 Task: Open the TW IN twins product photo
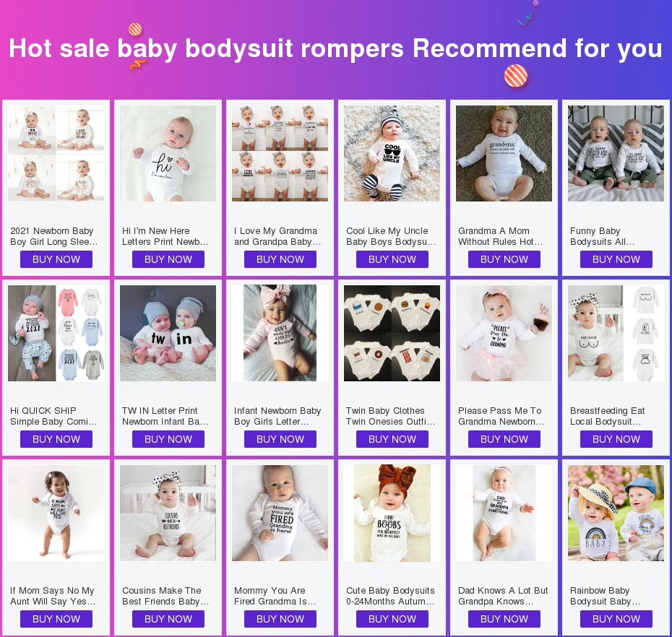pyautogui.click(x=168, y=333)
